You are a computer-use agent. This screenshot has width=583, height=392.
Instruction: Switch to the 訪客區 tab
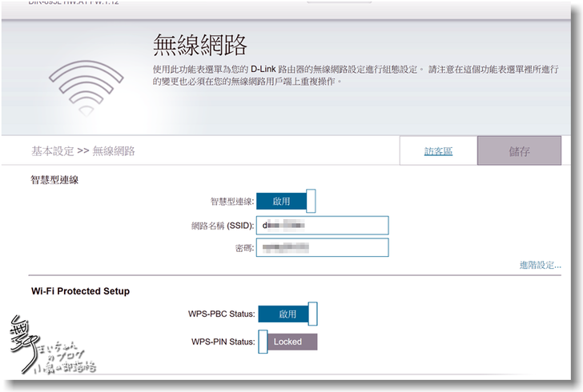[x=438, y=151]
